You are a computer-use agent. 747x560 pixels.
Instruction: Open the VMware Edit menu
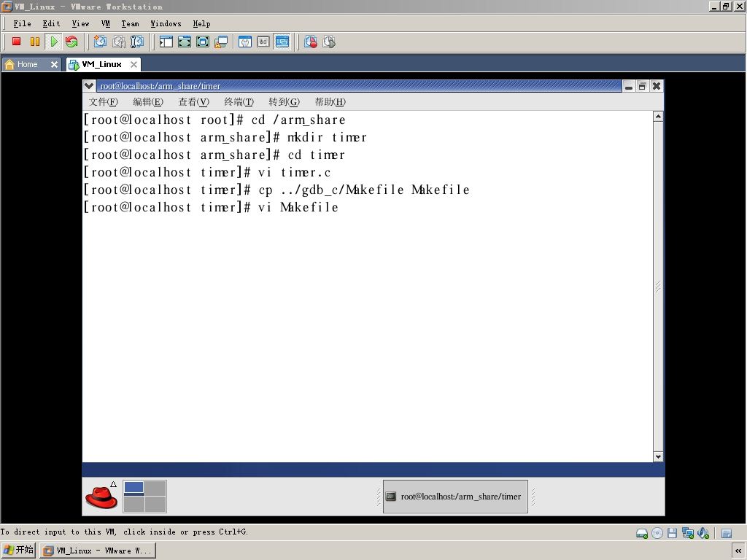click(x=52, y=24)
